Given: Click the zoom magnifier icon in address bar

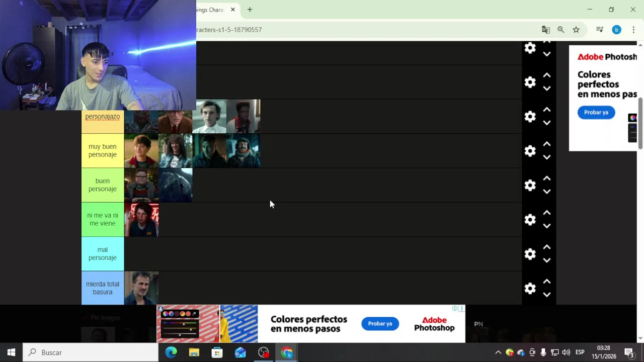Looking at the screenshot, I should point(561,30).
